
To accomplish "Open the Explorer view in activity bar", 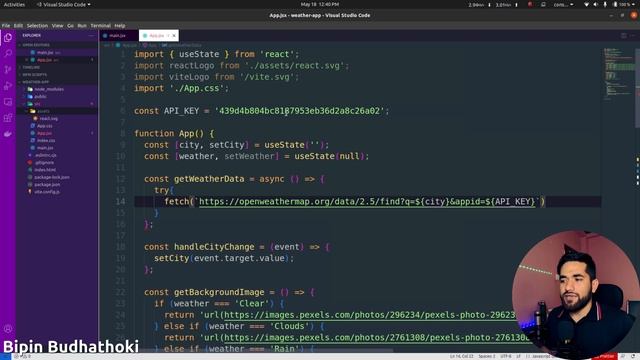I will pos(8,38).
